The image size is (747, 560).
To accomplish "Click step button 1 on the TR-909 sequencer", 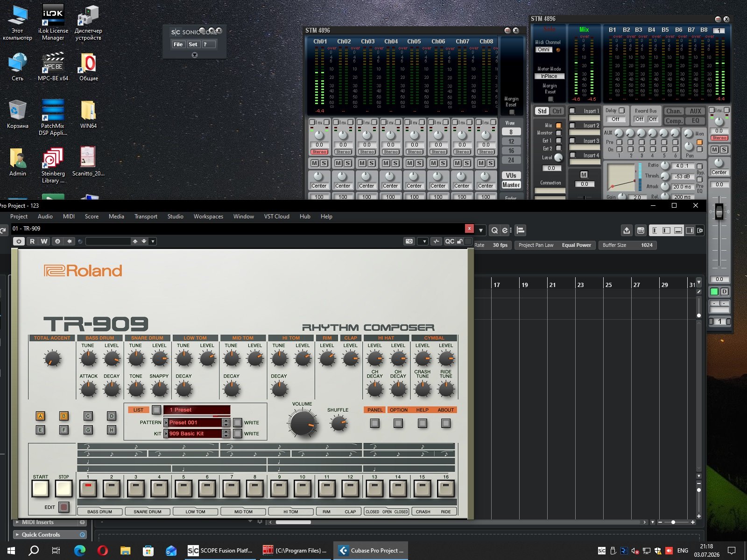I will [88, 489].
